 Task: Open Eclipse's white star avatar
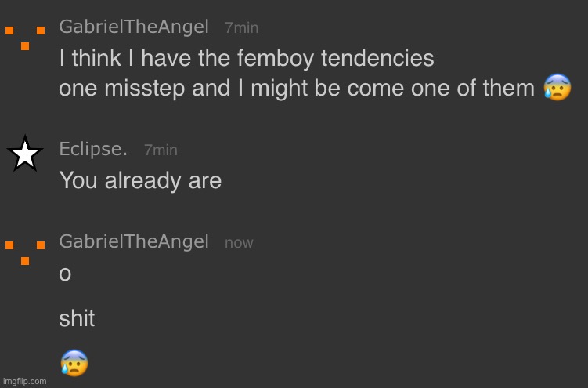tap(25, 154)
